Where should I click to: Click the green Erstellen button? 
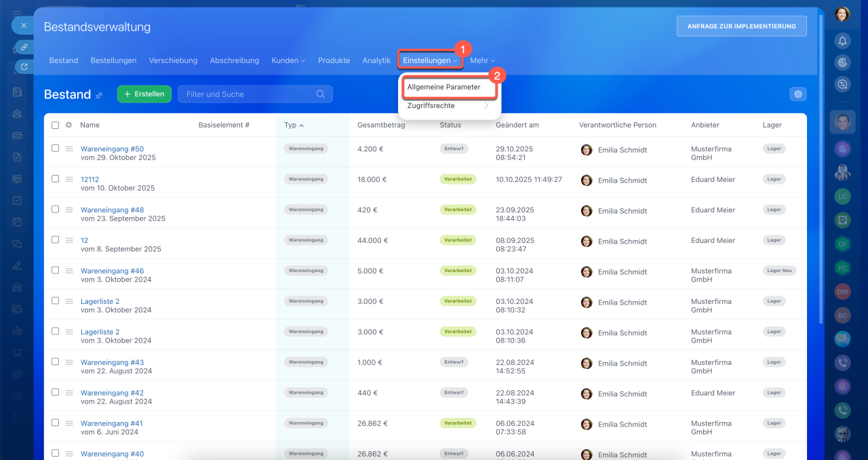[x=144, y=94]
